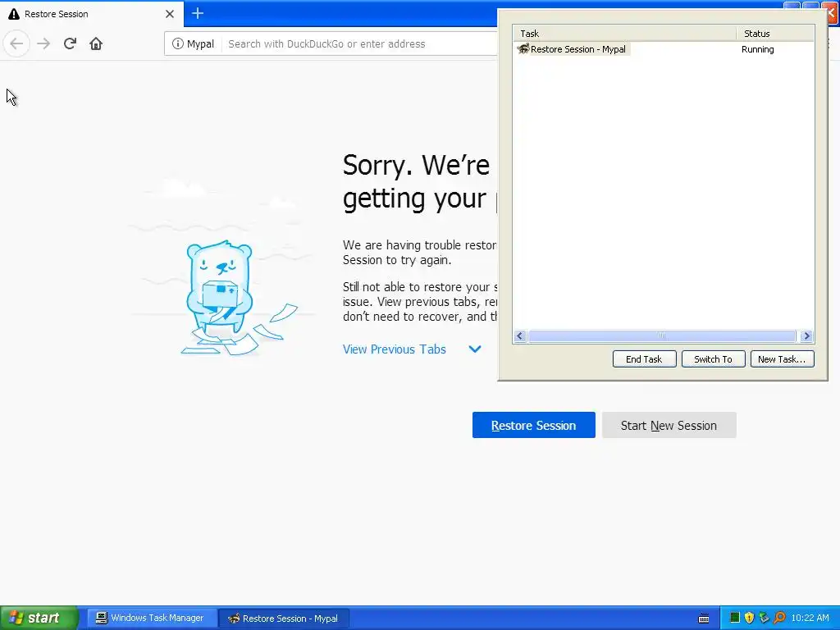Click the orange magnifier tray icon
The width and height of the screenshot is (840, 630).
point(779,618)
